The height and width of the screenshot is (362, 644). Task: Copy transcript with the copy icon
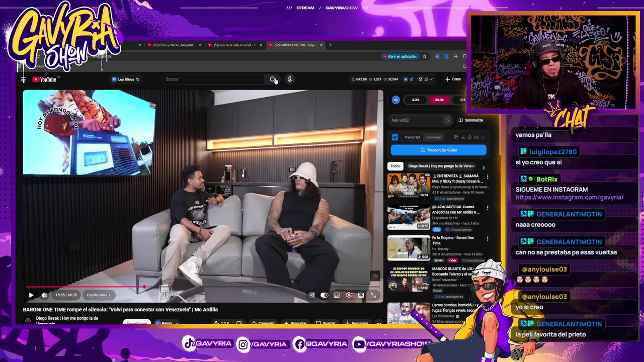click(456, 137)
